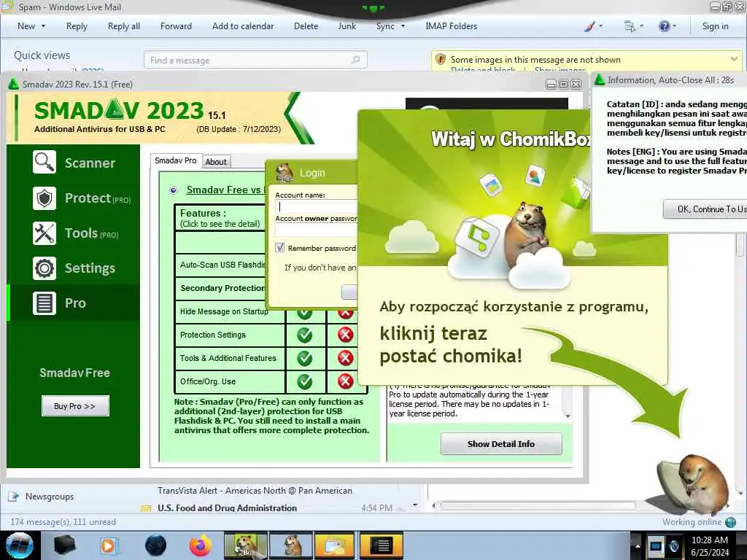Click the network tray icon

click(656, 545)
